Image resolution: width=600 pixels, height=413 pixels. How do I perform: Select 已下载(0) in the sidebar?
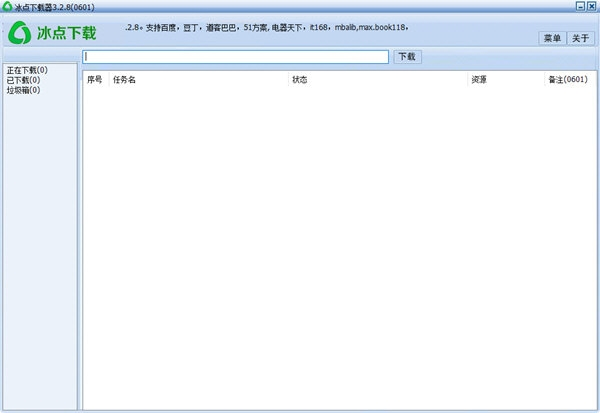pos(23,80)
